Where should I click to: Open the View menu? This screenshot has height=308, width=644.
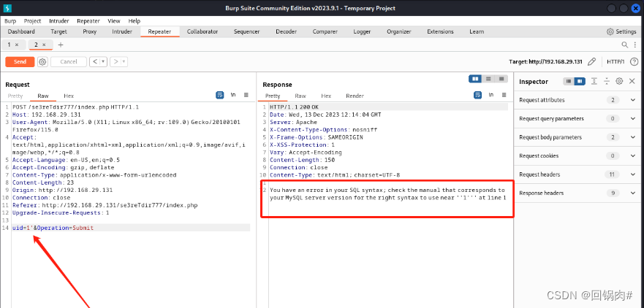114,21
